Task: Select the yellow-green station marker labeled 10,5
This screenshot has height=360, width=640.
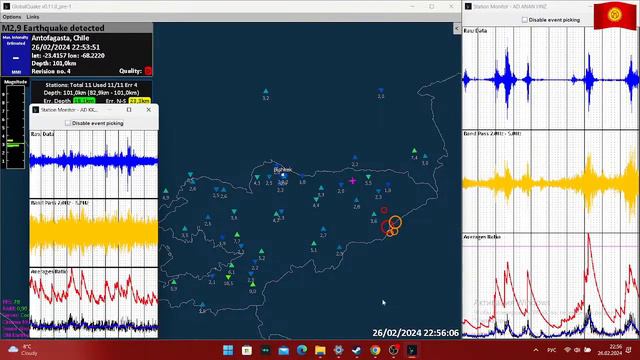Action: coord(228,277)
